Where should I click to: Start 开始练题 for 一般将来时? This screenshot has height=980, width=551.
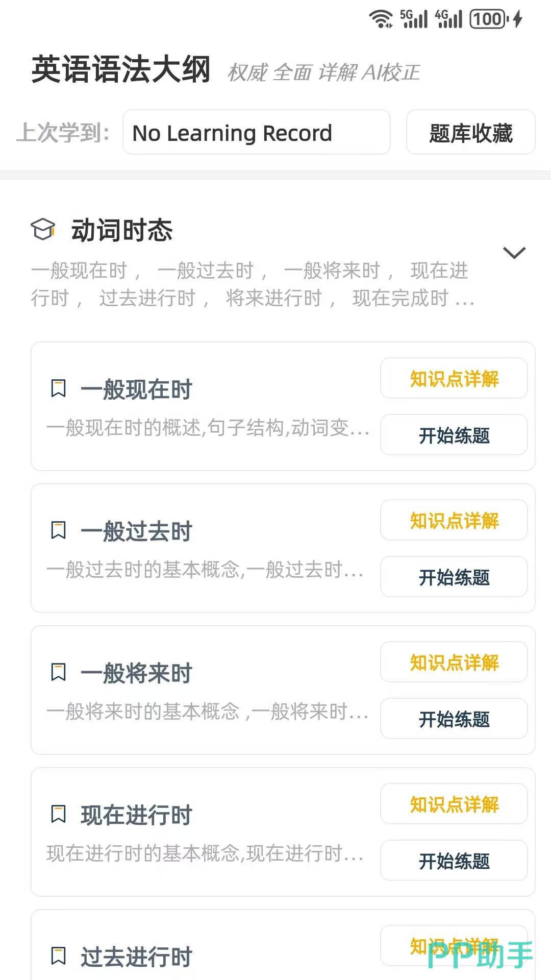(454, 719)
